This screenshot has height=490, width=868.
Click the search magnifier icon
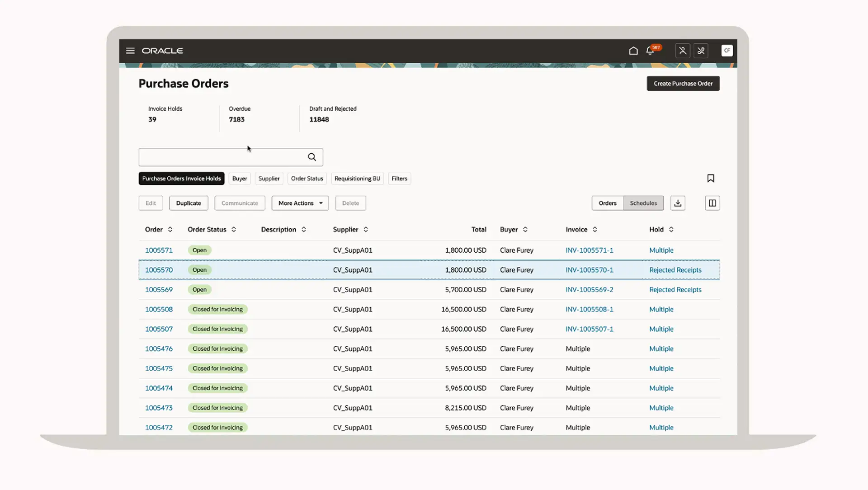point(312,157)
